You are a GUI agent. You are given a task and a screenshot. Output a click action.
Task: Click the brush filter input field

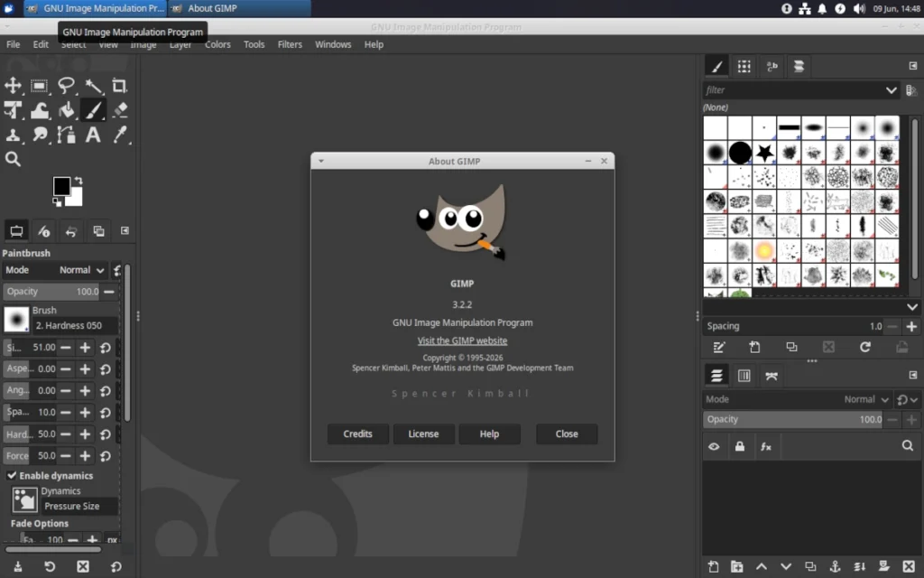point(792,90)
